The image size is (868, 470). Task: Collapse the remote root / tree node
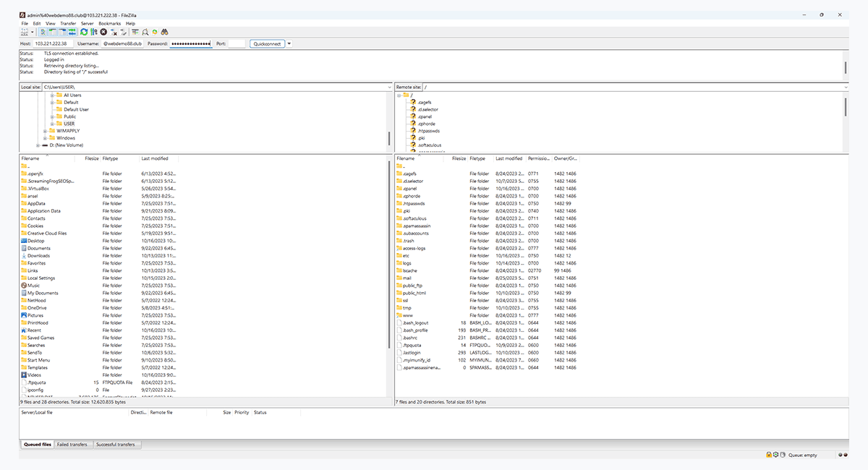point(399,95)
